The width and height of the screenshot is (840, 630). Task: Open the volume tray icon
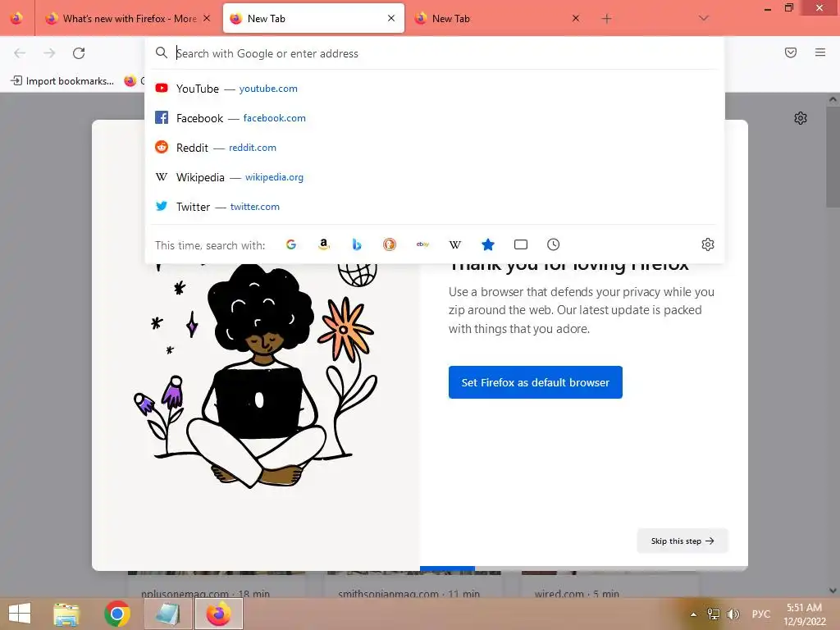733,614
